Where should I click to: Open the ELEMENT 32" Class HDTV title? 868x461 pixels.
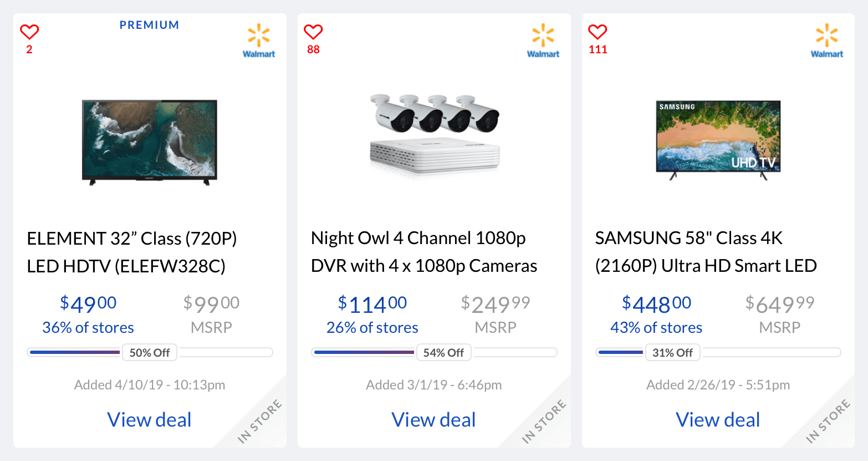[x=132, y=252]
